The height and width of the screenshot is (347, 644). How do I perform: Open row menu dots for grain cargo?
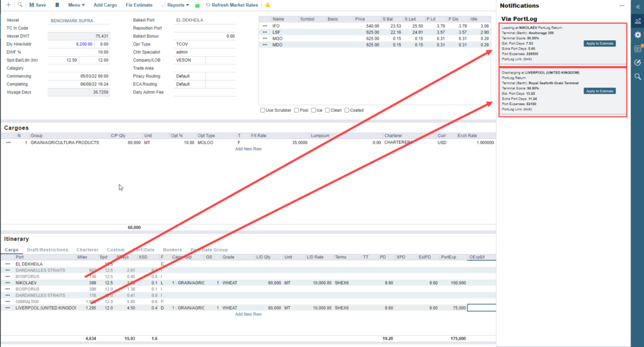point(8,143)
